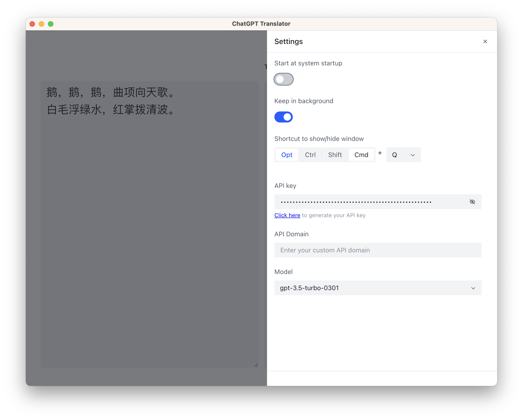Click the ChatGPT Translator window title
Viewport: 523px width, 420px height.
[261, 24]
